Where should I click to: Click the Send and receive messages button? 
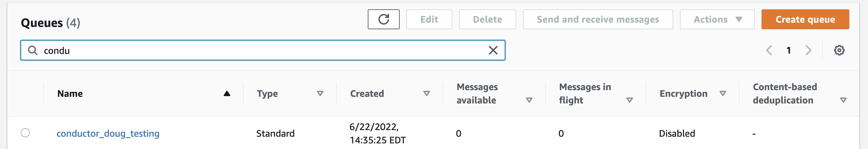coord(598,20)
